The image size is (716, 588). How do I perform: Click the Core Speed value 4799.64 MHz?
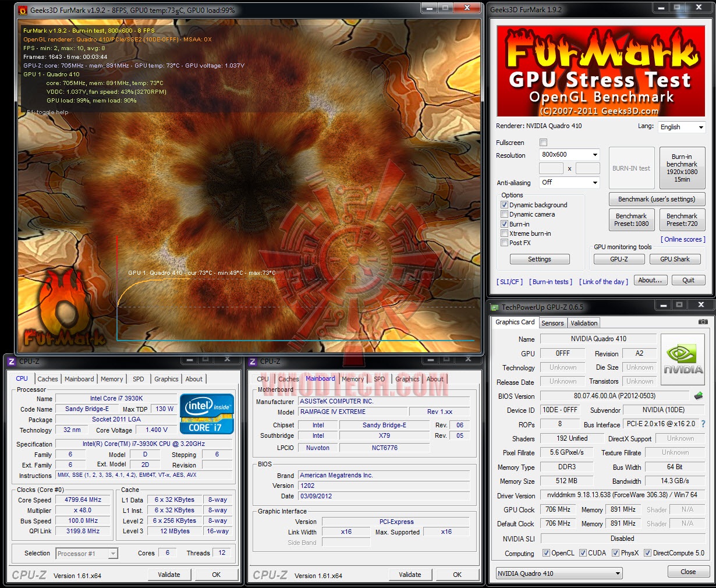coord(83,500)
